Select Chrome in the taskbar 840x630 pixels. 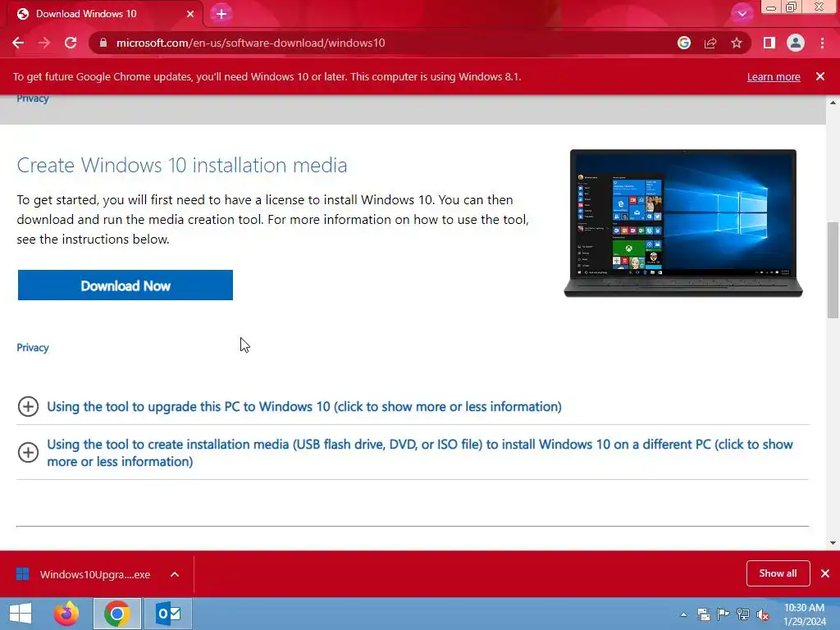116,614
